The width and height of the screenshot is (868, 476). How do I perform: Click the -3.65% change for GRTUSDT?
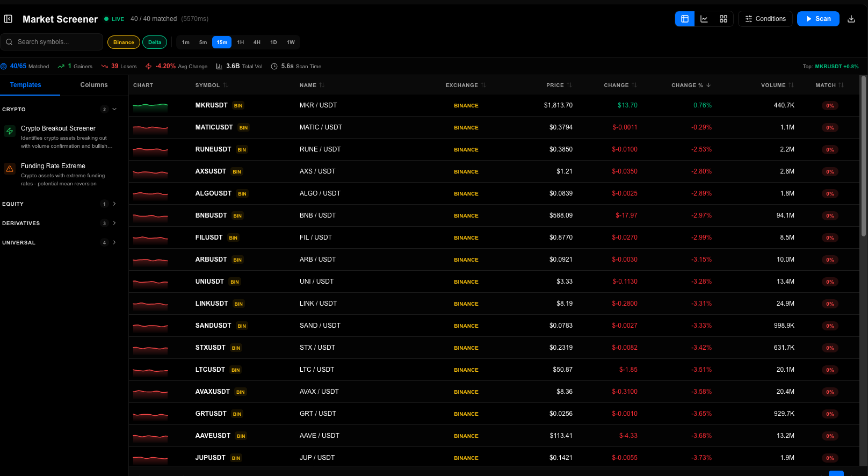coord(701,414)
